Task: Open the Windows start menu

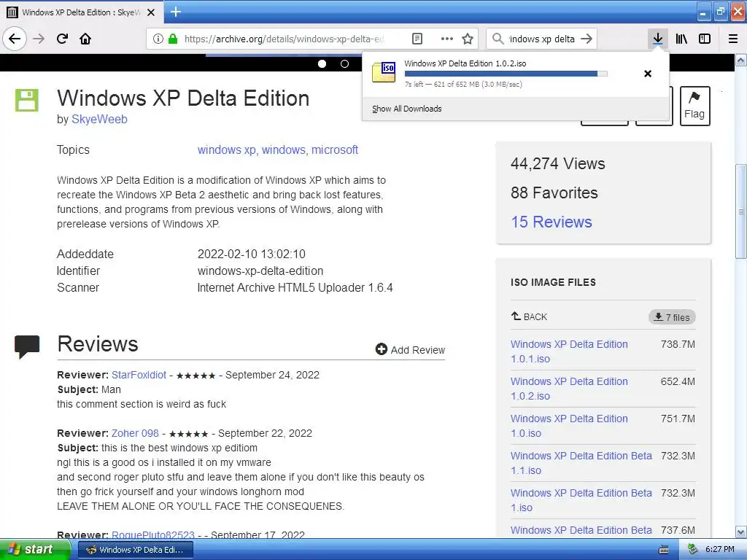Action: pos(35,550)
